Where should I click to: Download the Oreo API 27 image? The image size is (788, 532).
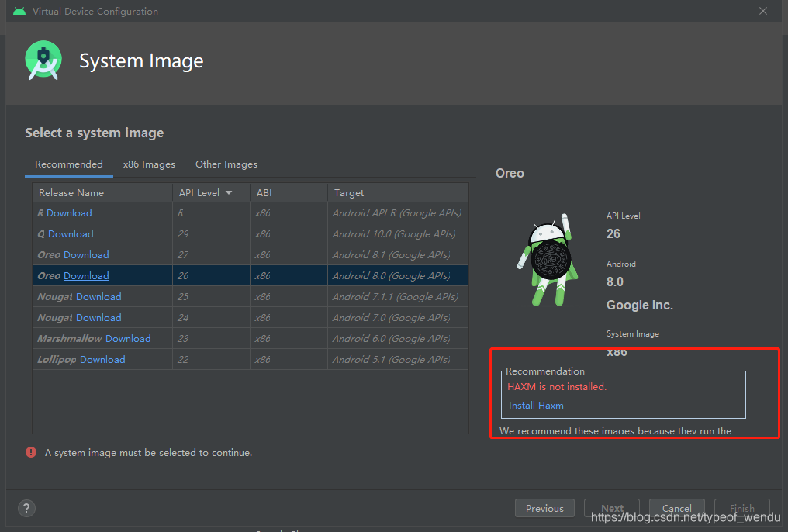coord(86,255)
